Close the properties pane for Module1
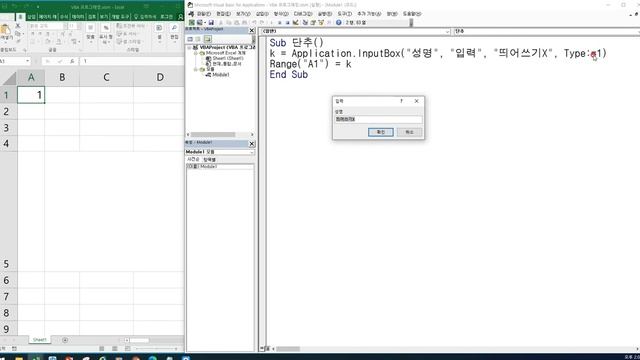The height and width of the screenshot is (360, 640). (252, 144)
